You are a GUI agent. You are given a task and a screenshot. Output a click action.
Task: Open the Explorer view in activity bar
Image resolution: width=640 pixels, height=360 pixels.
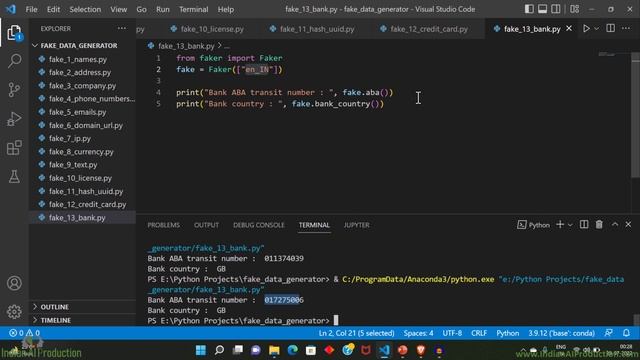coord(14,33)
